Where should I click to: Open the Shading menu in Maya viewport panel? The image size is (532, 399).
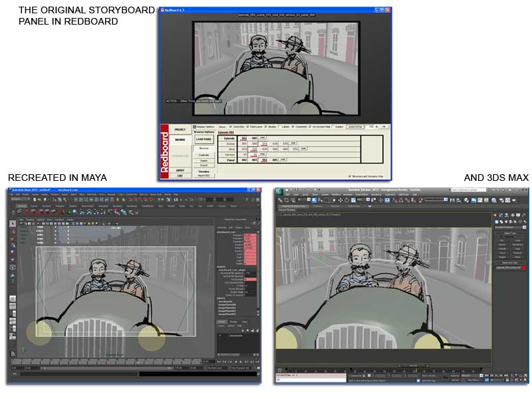31,220
